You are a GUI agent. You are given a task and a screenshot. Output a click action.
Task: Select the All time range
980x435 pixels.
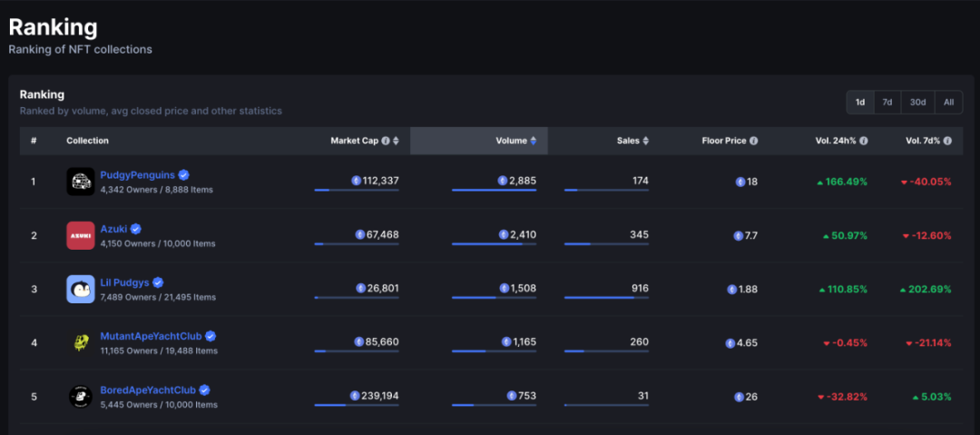tap(949, 102)
